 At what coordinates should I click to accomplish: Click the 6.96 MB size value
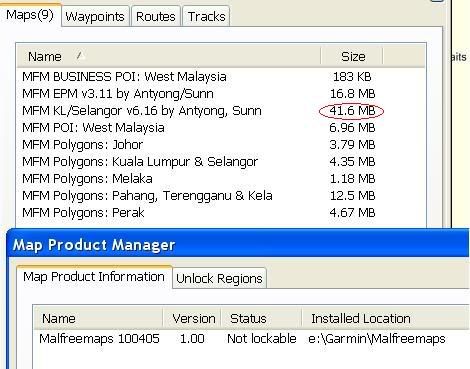pos(352,128)
